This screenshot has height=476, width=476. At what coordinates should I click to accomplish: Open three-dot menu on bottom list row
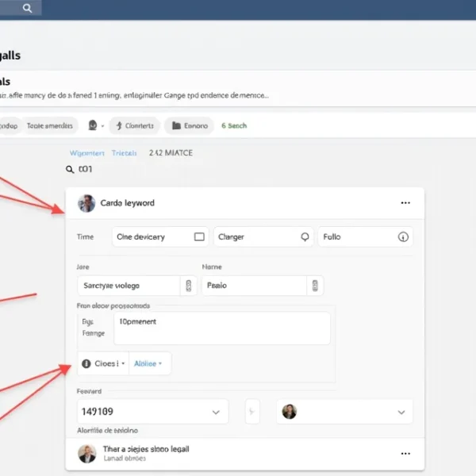(405, 454)
